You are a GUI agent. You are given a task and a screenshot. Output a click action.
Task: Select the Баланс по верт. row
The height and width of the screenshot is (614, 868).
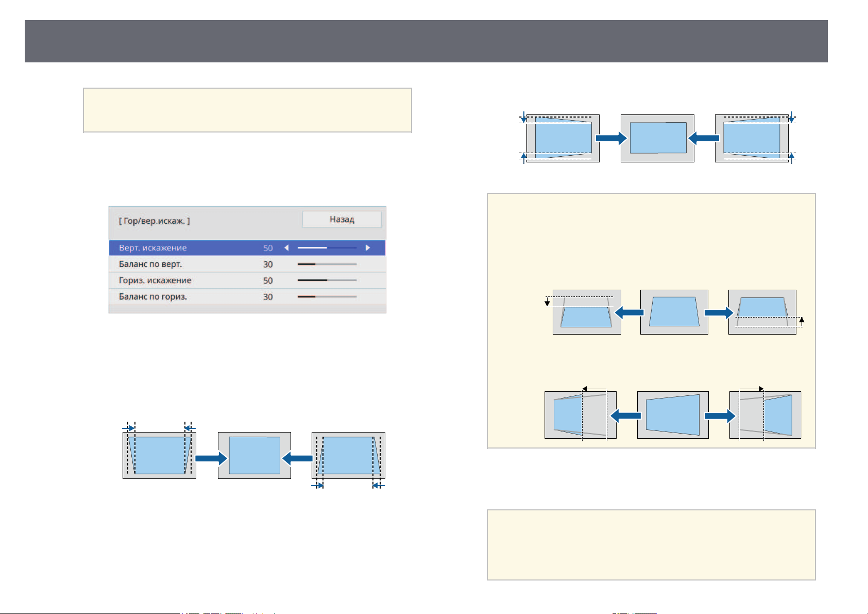[247, 264]
